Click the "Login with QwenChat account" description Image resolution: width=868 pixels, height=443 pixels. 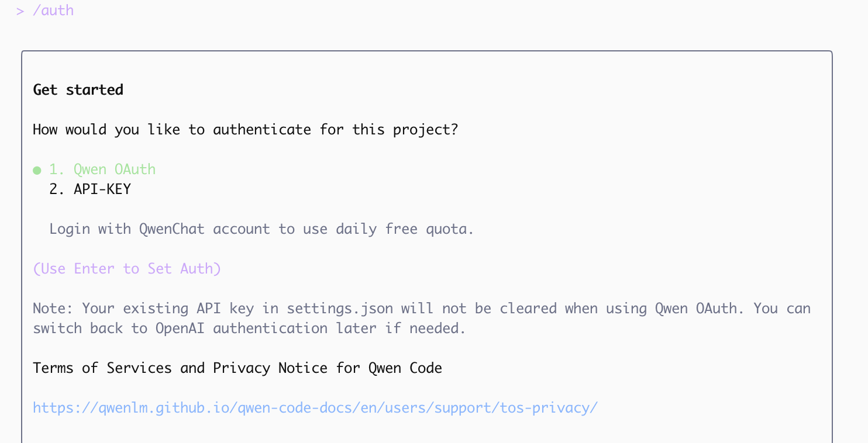point(261,229)
